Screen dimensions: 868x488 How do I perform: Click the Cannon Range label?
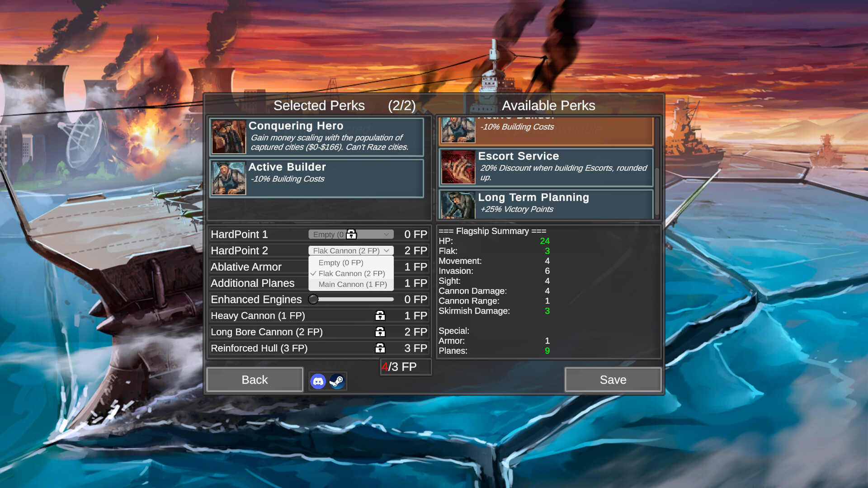(469, 301)
